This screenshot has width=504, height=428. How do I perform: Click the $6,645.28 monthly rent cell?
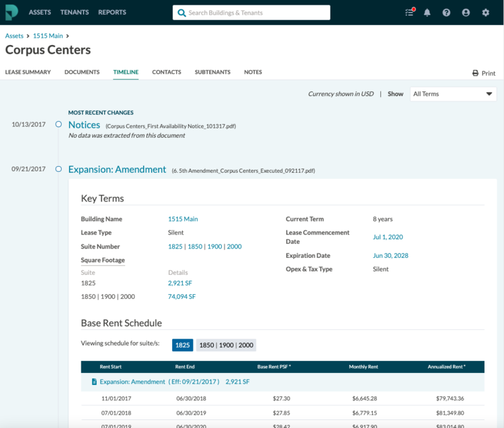pyautogui.click(x=365, y=398)
